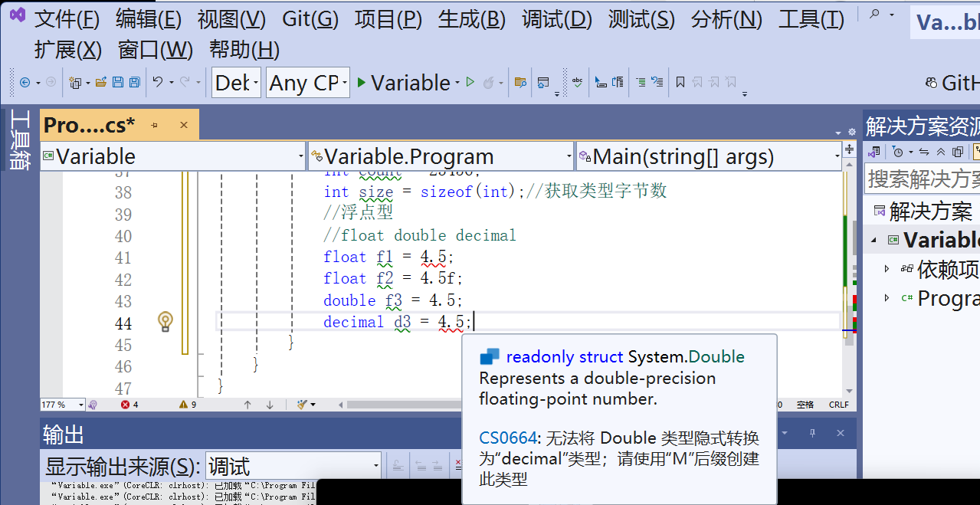The width and height of the screenshot is (980, 505).
Task: Click the navigate backward arrow icon
Action: (25, 82)
